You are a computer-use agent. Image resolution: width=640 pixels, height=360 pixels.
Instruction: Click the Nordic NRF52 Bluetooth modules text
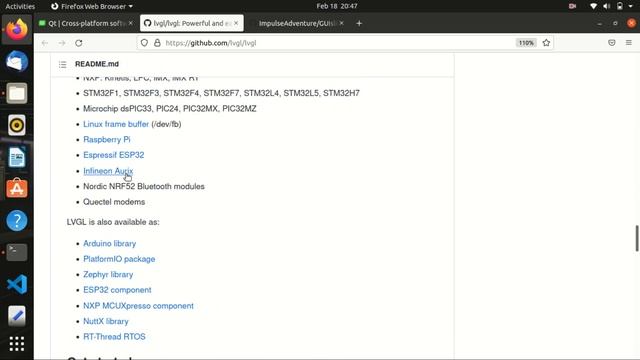click(144, 187)
